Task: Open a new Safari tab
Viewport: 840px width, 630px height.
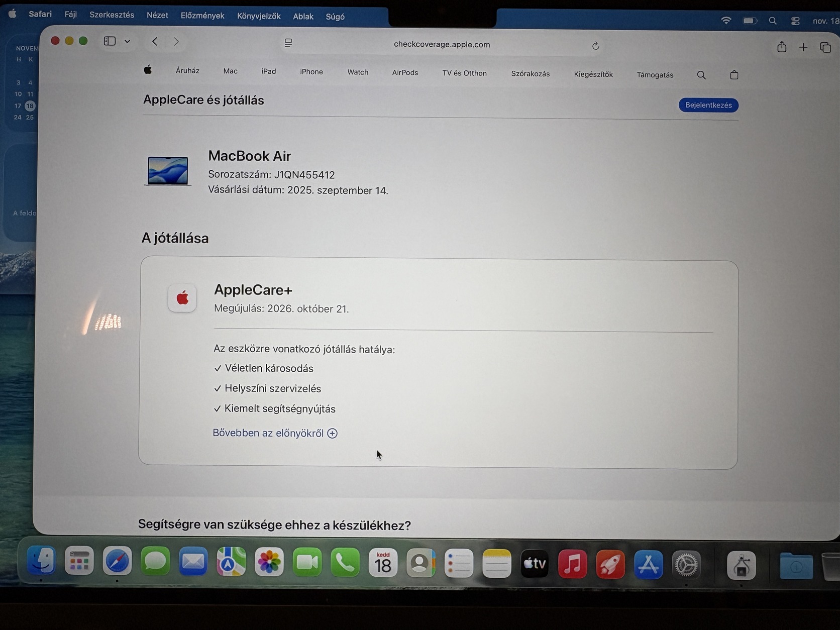Action: (803, 47)
